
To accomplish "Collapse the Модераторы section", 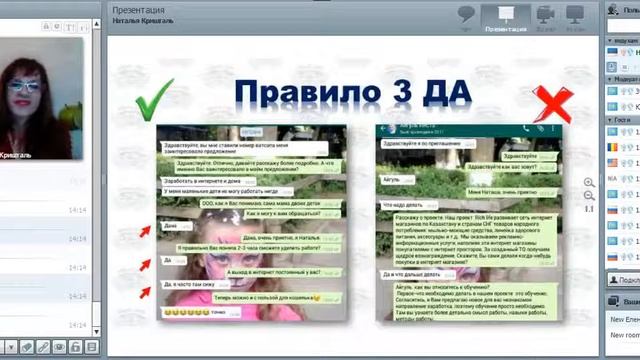I will point(622,79).
